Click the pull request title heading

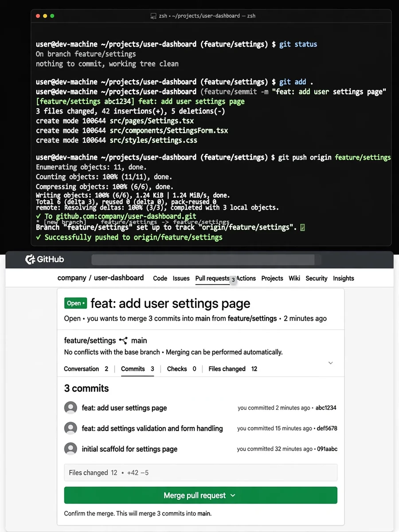coord(170,303)
